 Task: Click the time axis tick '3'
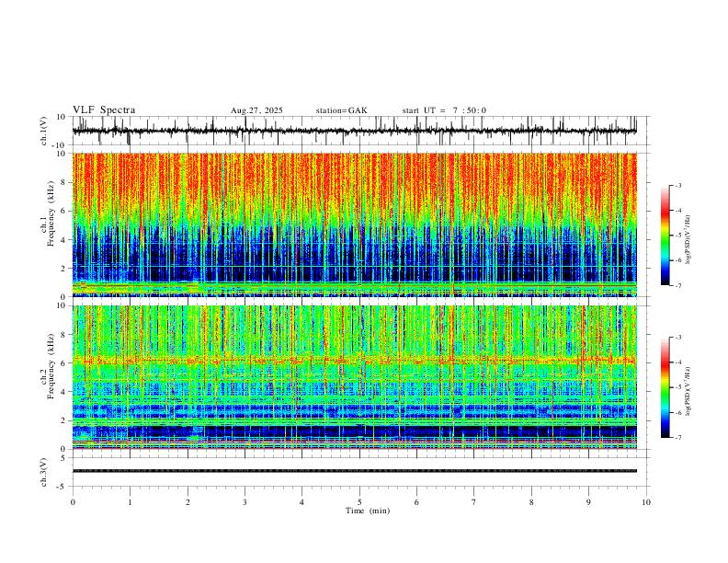245,502
